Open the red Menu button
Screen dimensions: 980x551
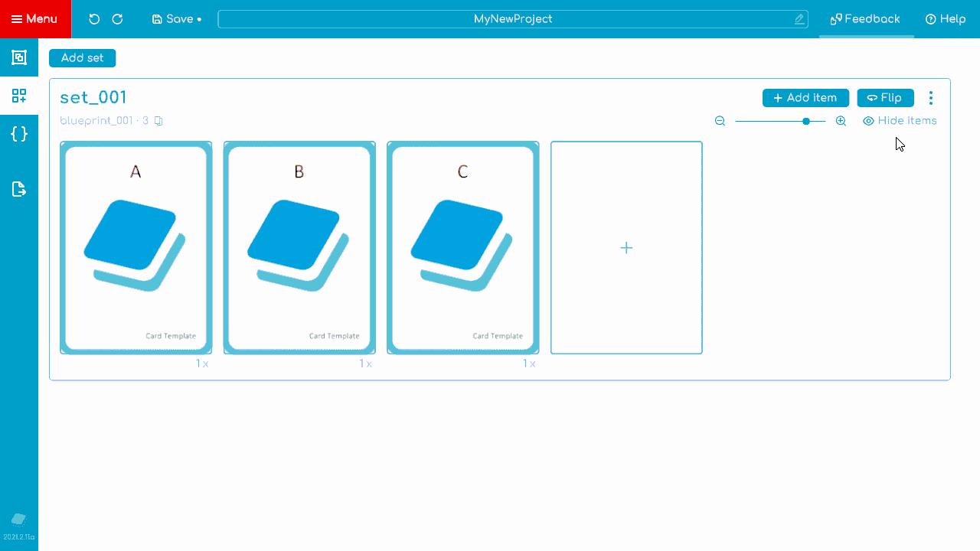click(35, 19)
